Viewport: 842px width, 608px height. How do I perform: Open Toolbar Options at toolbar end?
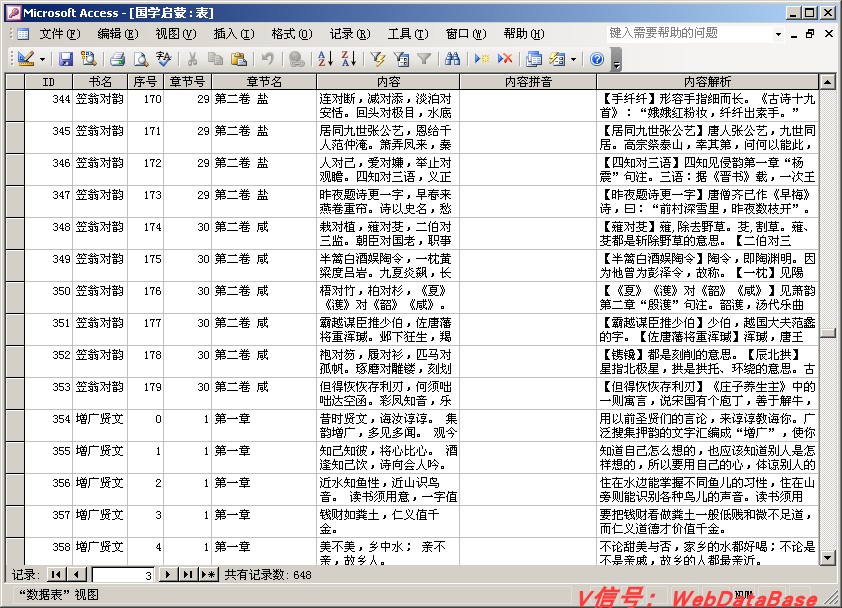617,60
